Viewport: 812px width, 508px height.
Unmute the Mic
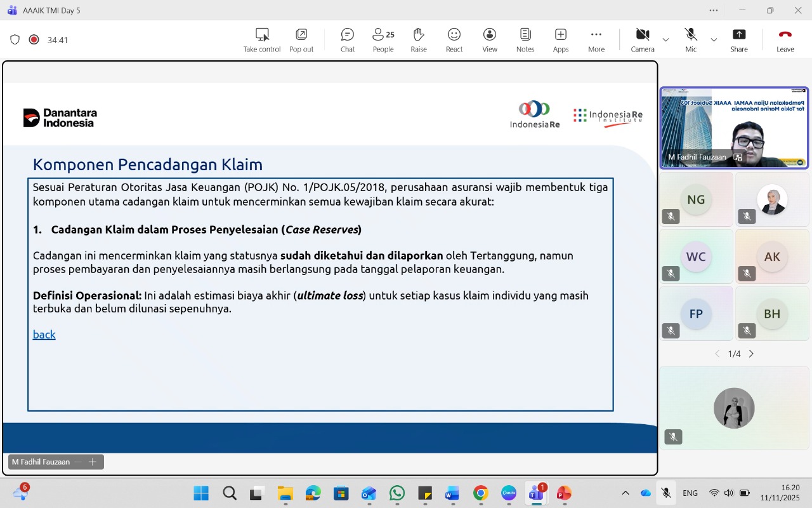(x=690, y=40)
